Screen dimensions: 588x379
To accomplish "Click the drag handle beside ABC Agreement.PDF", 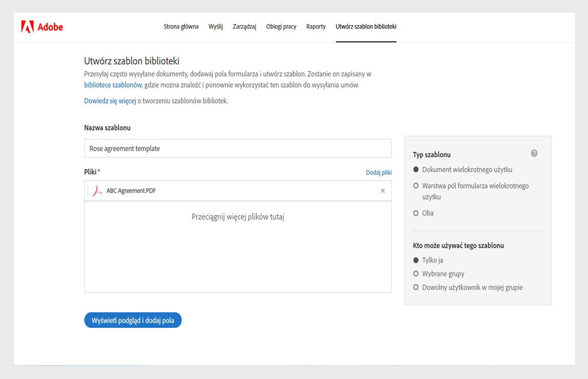I will pos(88,191).
